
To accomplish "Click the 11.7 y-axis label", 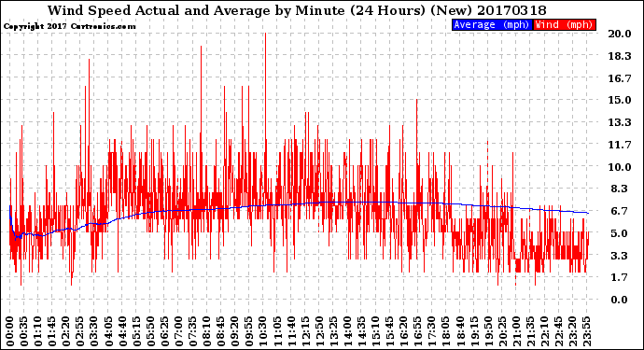I will pyautogui.click(x=620, y=145).
